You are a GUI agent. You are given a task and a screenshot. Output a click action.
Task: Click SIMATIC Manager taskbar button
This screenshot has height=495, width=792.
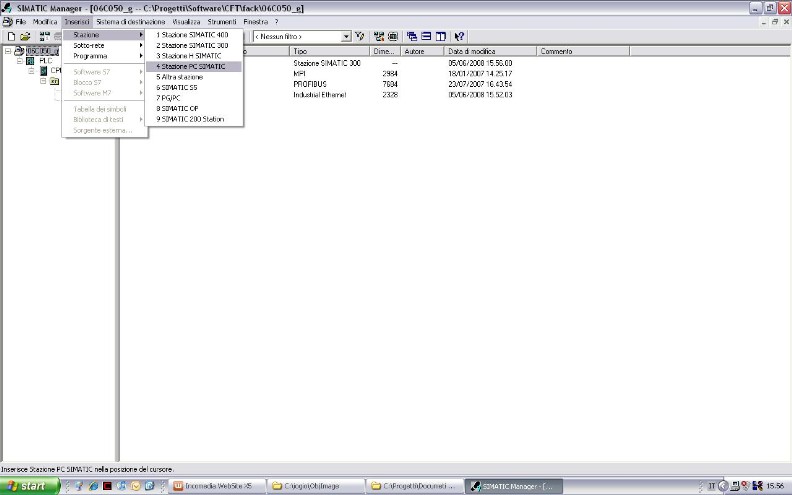[513, 486]
